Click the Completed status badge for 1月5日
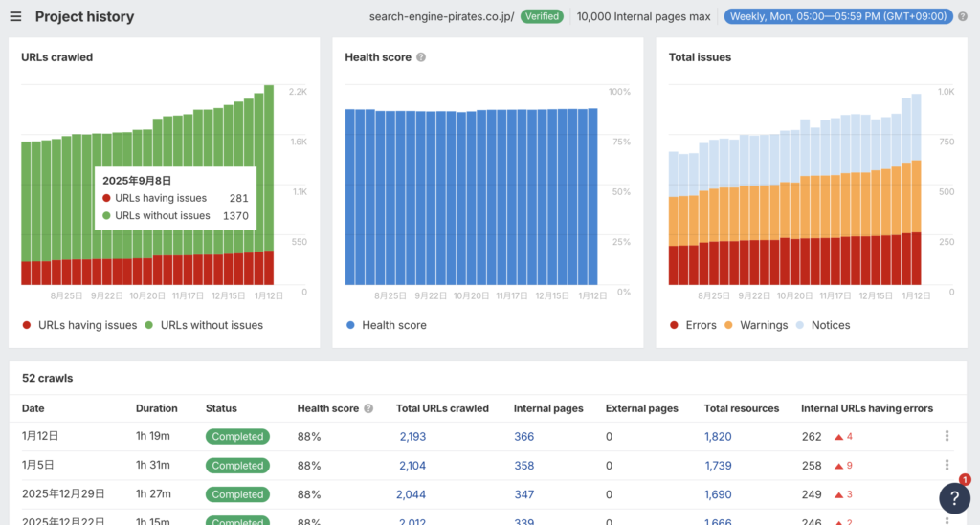The width and height of the screenshot is (980, 525). click(x=237, y=466)
